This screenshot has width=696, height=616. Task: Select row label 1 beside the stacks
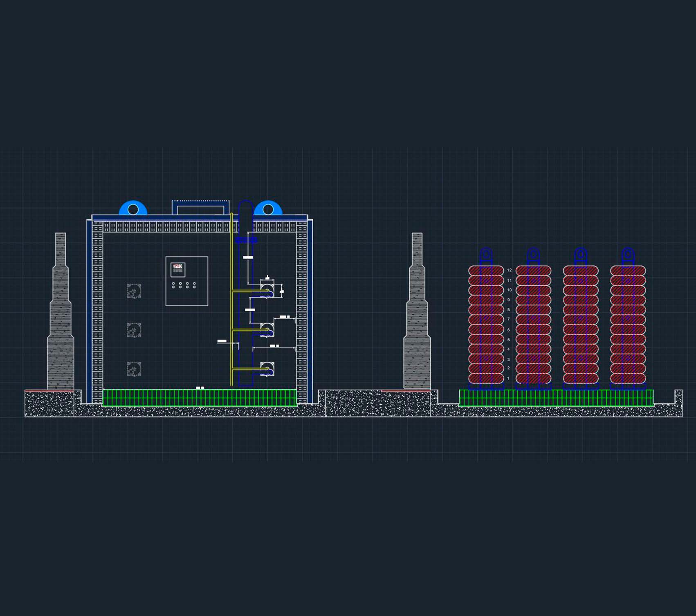[508, 379]
